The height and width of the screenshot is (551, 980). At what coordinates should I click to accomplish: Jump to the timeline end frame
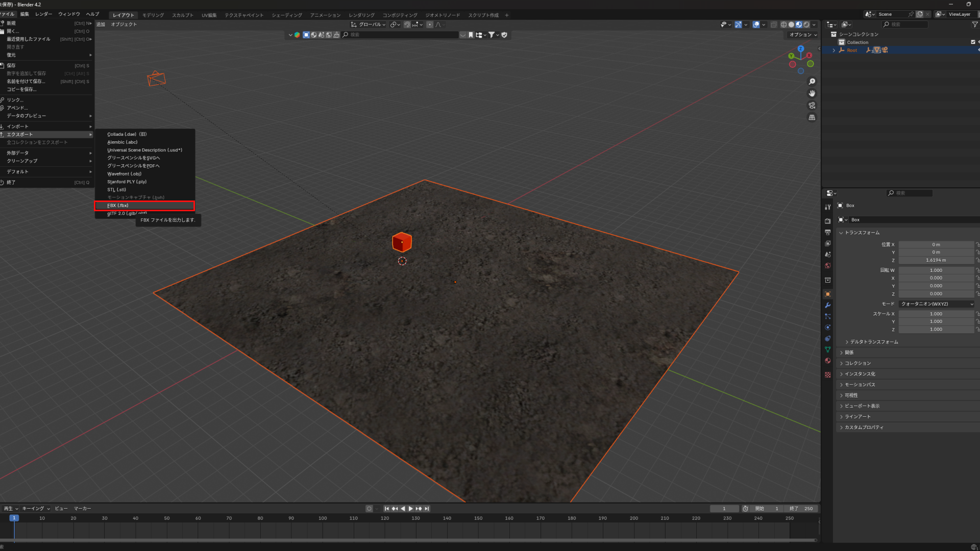point(427,509)
